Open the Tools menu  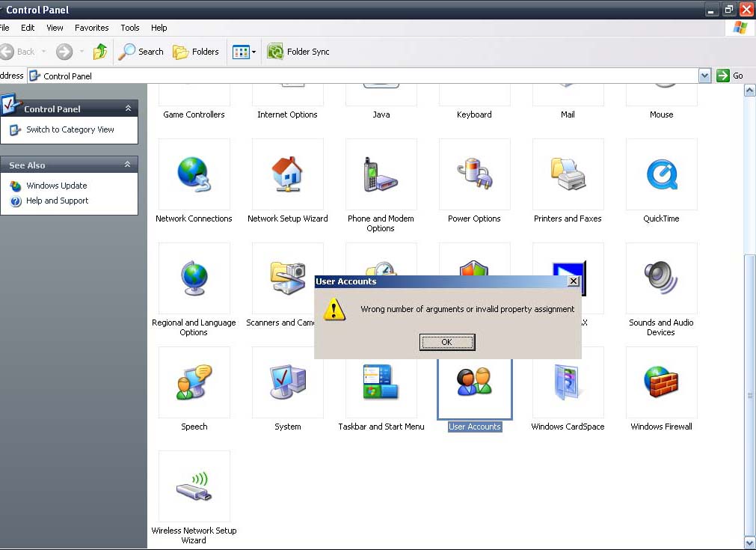[130, 28]
